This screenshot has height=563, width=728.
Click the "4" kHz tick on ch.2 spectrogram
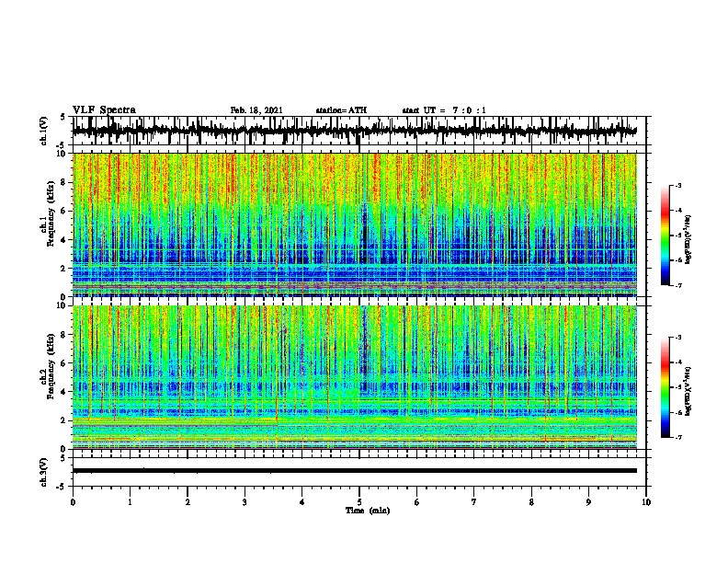(x=63, y=392)
